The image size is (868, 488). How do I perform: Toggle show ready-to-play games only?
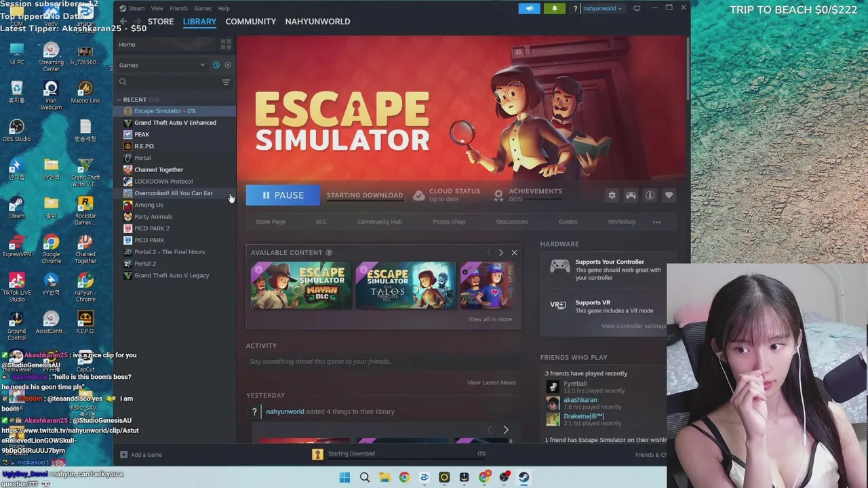pos(228,65)
